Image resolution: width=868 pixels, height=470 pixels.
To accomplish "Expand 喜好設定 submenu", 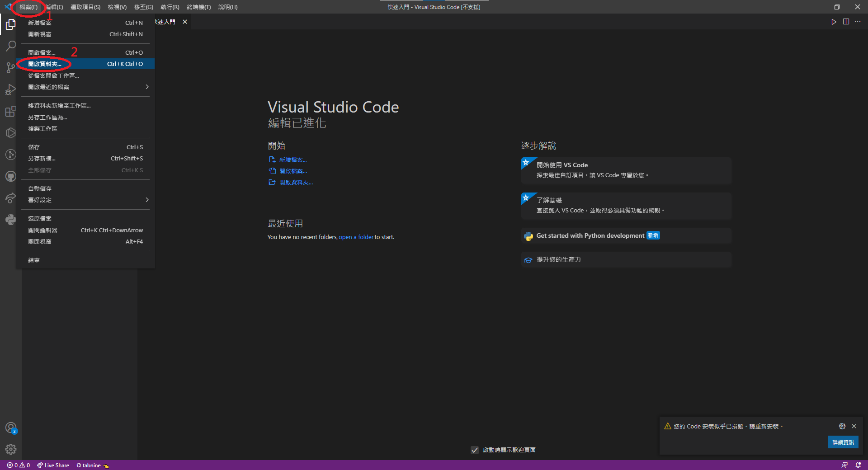I will click(x=85, y=200).
